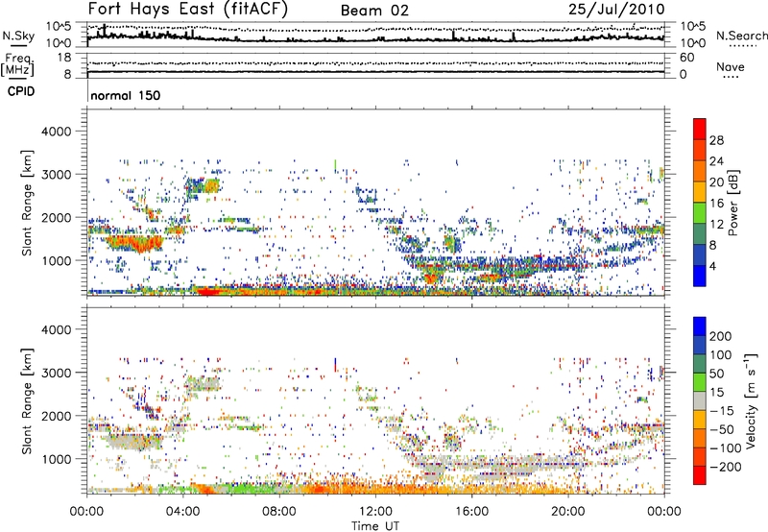Click the velocity panel 'Slant Range [km]' label
Viewport: 768px width, 532px height.
[x=28, y=401]
